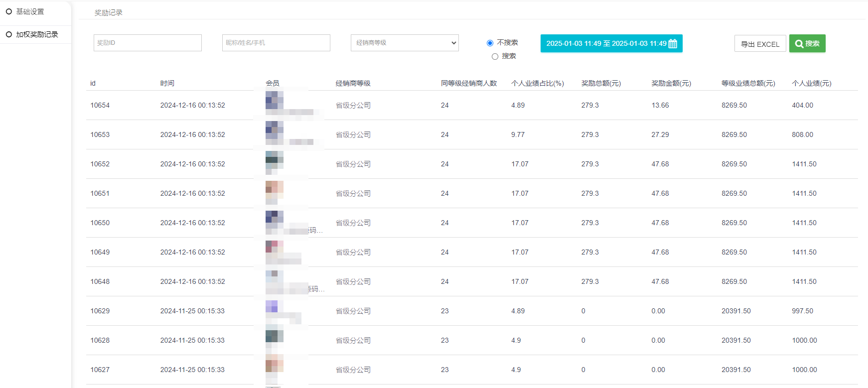Viewport: 868px width, 388px height.
Task: Click the green 搜索 button
Action: pyautogui.click(x=807, y=44)
